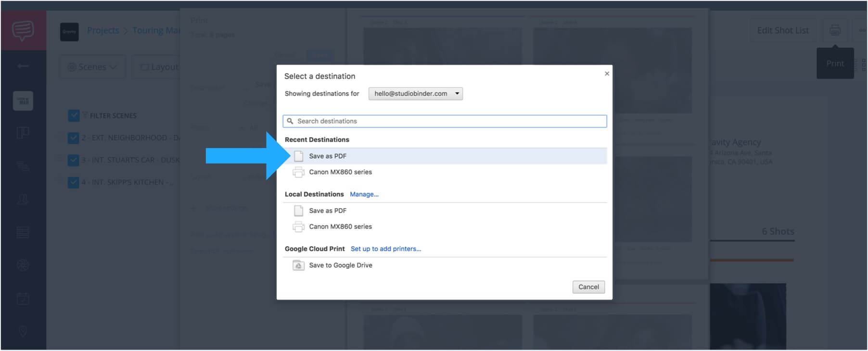The width and height of the screenshot is (868, 351).
Task: Open the film reel sidebar icon
Action: coord(23,265)
